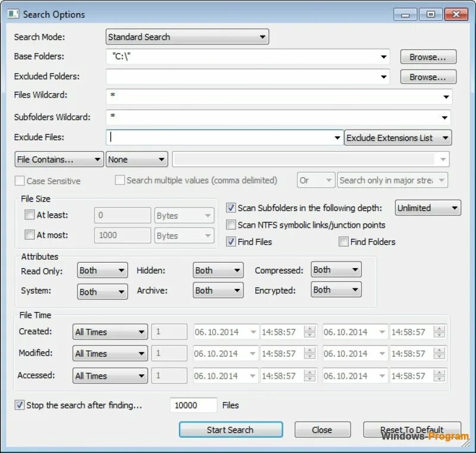This screenshot has width=476, height=453.
Task: Open the Hidden attribute dropdown
Action: 218,270
